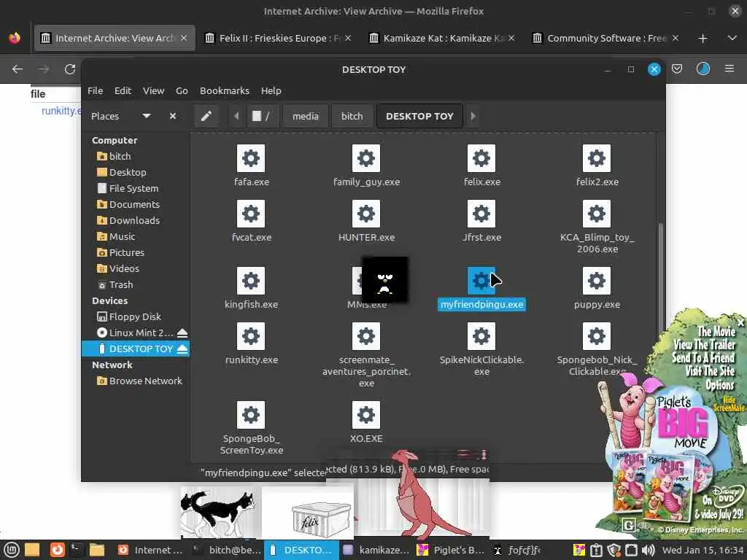Image resolution: width=747 pixels, height=560 pixels.
Task: Open the Linux Mint start menu
Action: (12, 550)
